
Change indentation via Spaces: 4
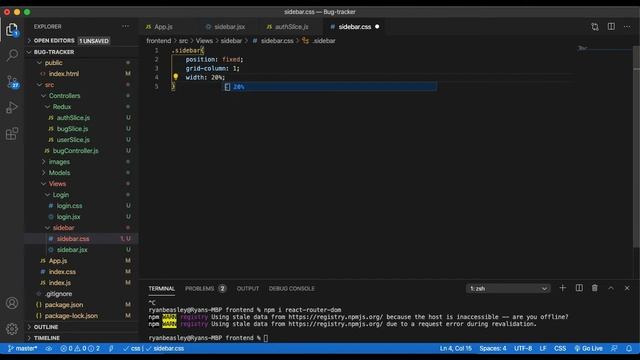click(x=493, y=349)
